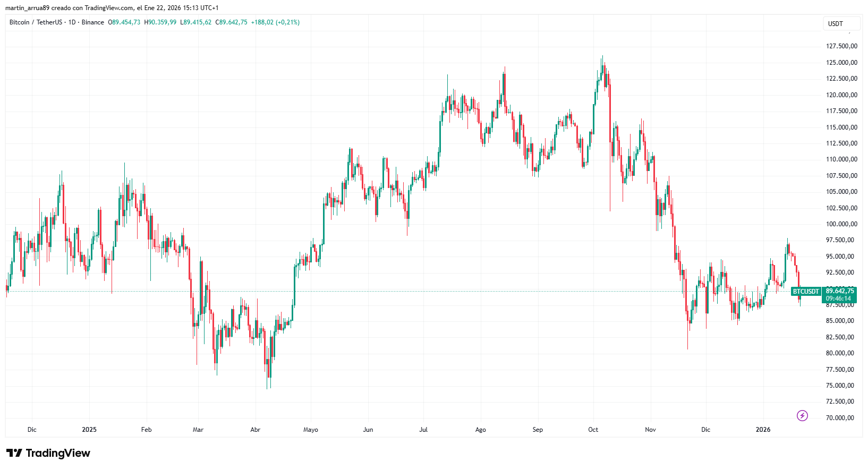Image resolution: width=868 pixels, height=469 pixels.
Task: Click the 1D interval in chart legend
Action: tap(72, 22)
